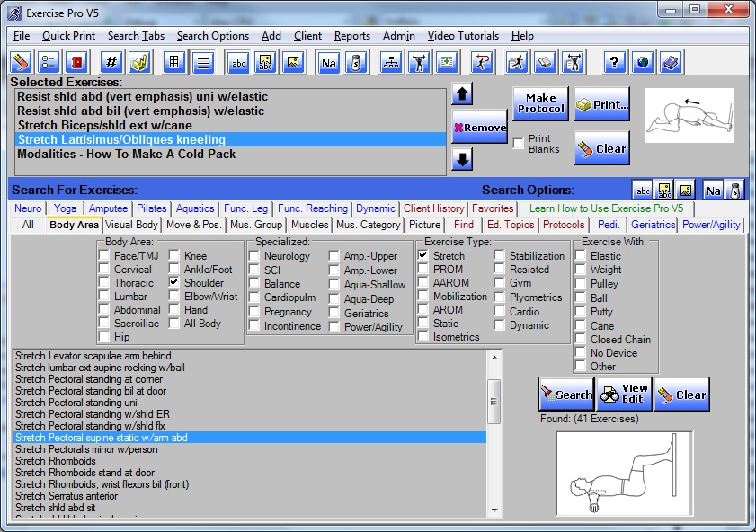The width and height of the screenshot is (756, 532).
Task: Click the # number sign toolbar icon
Action: (x=111, y=62)
